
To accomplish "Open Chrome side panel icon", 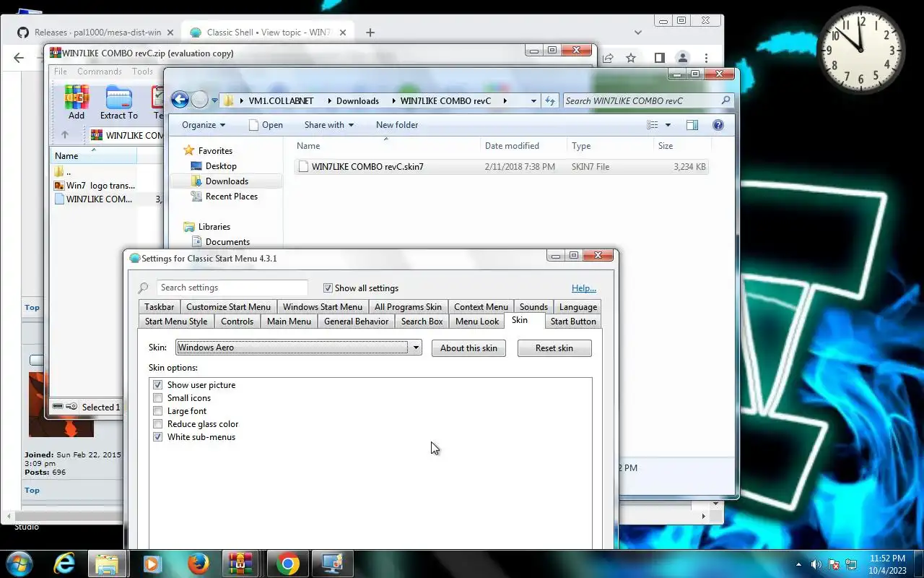I will pyautogui.click(x=659, y=58).
